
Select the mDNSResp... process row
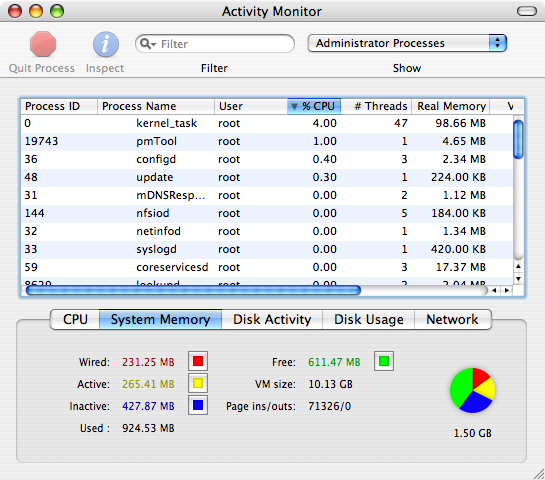pyautogui.click(x=267, y=195)
